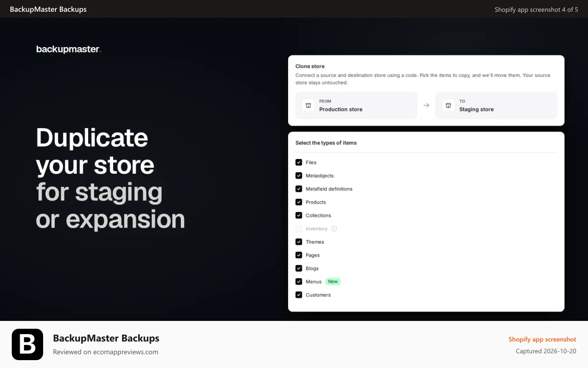
Task: Click the 'Captured 2026-10-20' text
Action: pyautogui.click(x=546, y=351)
